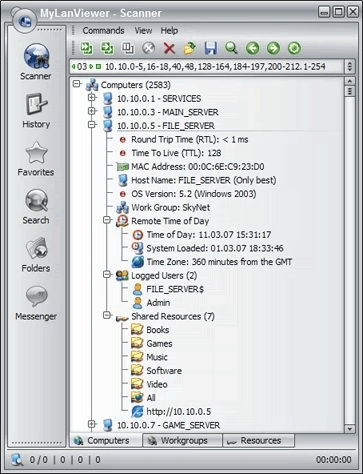Switch to the Resources tab

click(259, 441)
